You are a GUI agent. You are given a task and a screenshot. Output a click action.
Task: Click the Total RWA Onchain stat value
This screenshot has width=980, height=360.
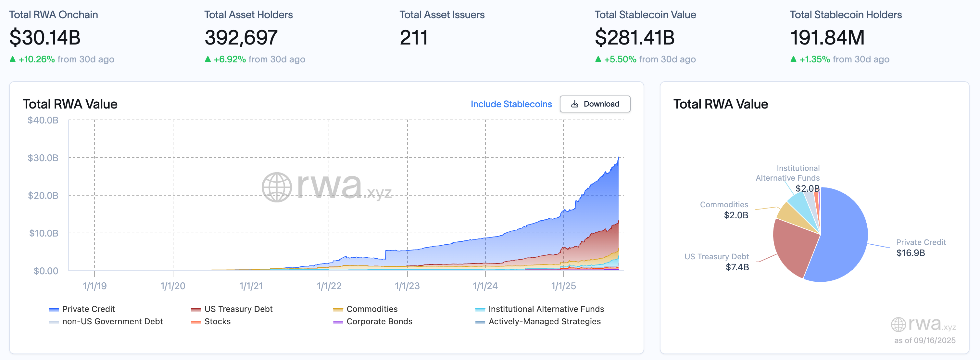point(45,37)
